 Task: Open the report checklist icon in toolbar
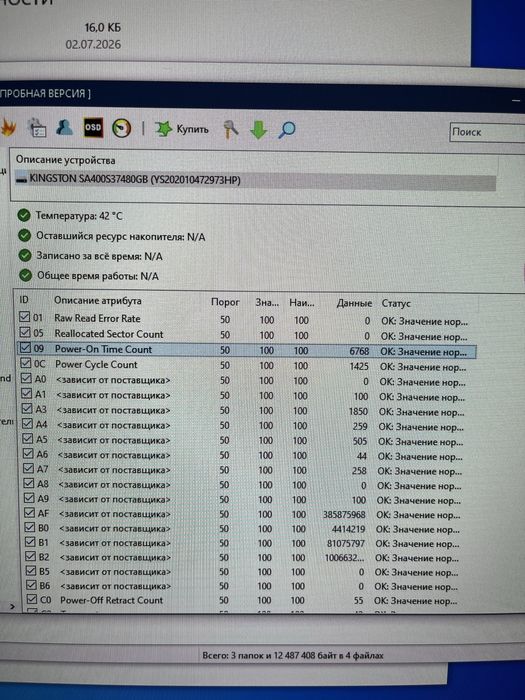[x=37, y=128]
